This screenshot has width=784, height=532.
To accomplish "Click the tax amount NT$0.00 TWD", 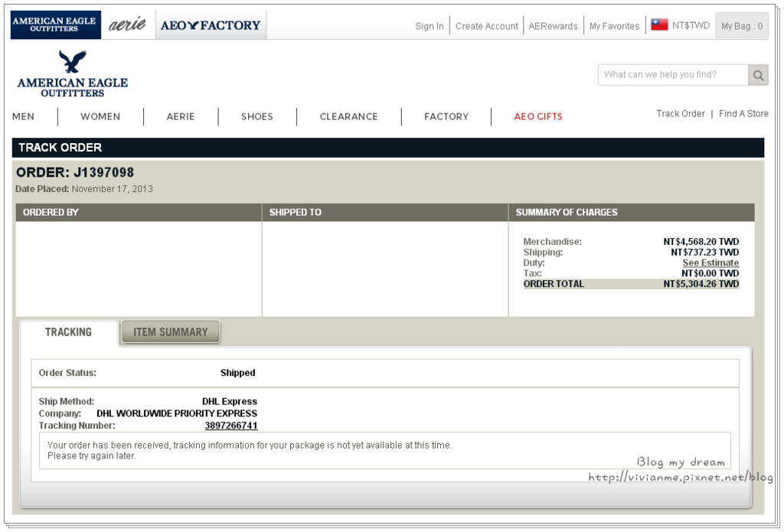I will [710, 273].
